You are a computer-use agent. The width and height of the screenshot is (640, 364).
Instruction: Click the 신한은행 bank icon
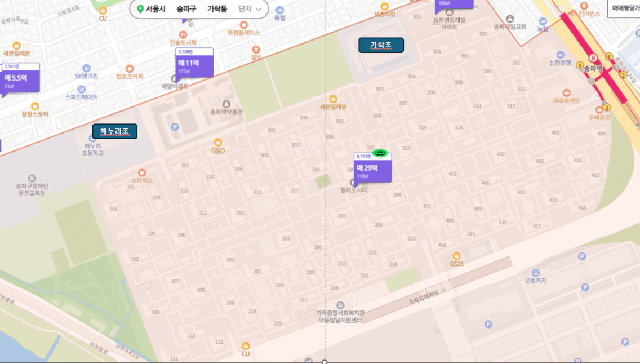[561, 55]
